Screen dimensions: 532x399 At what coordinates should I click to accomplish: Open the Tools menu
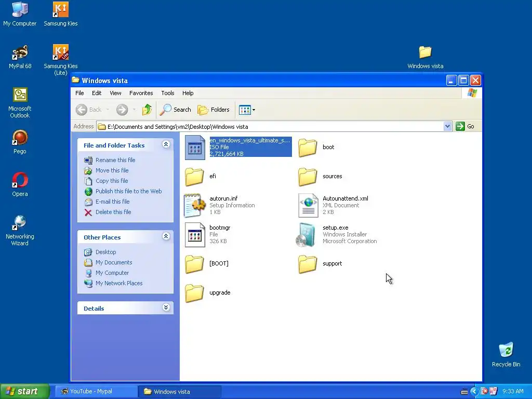(168, 93)
